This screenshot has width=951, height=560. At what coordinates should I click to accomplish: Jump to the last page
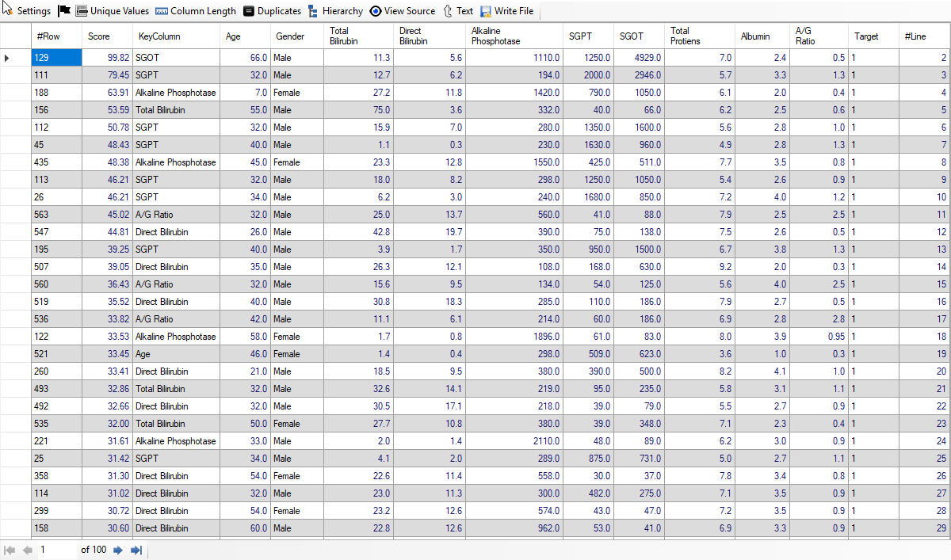click(x=136, y=550)
